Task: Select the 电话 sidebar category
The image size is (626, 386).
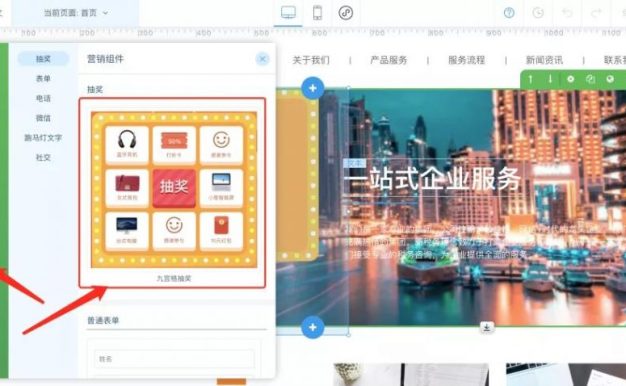Action: (x=43, y=98)
